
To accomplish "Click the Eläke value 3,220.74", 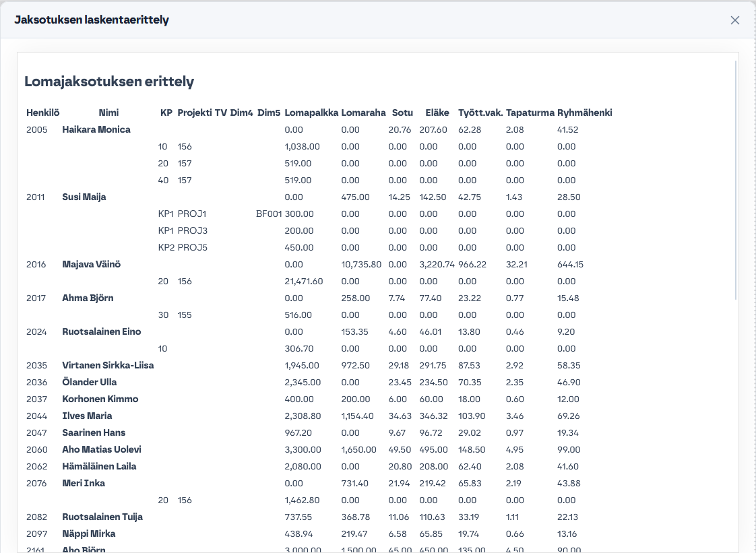I will coord(437,265).
